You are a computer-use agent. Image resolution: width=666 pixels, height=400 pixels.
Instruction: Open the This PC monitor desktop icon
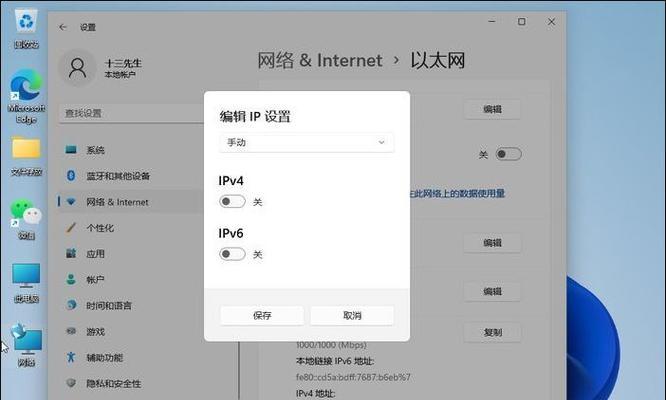pyautogui.click(x=26, y=275)
